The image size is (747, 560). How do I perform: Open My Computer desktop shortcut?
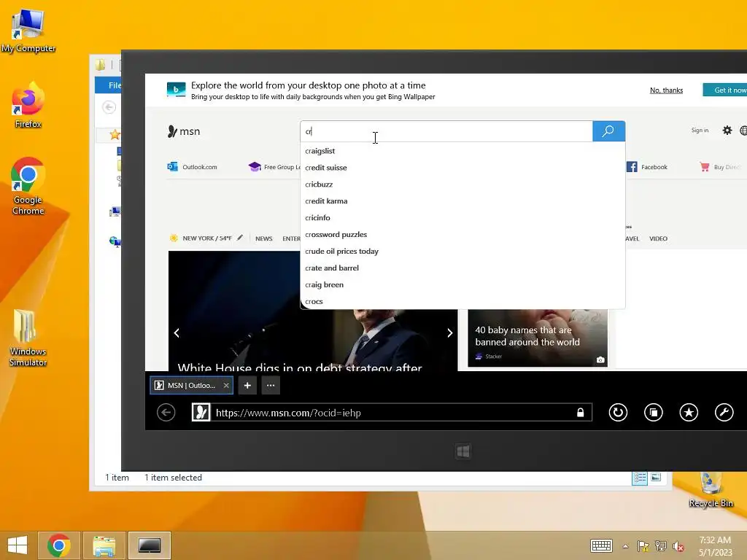click(x=28, y=29)
